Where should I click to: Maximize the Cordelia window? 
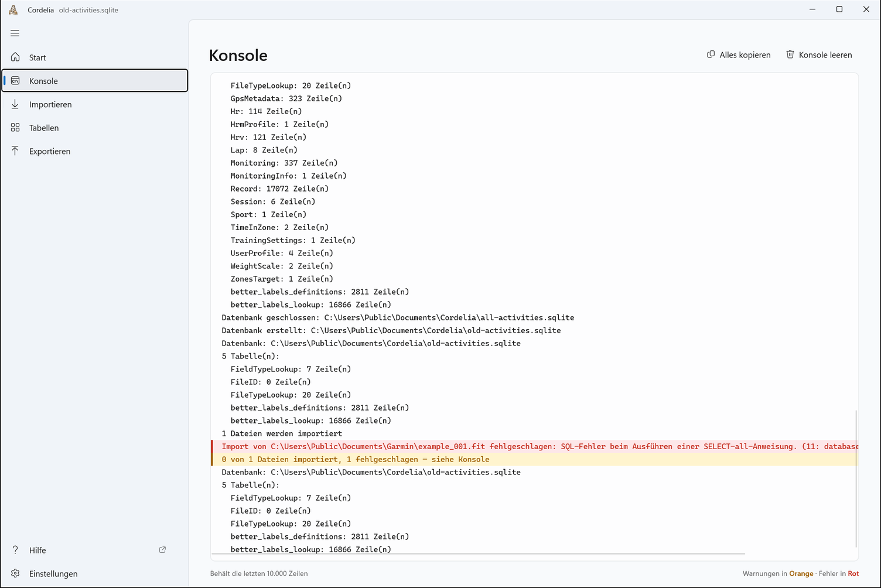pos(839,9)
